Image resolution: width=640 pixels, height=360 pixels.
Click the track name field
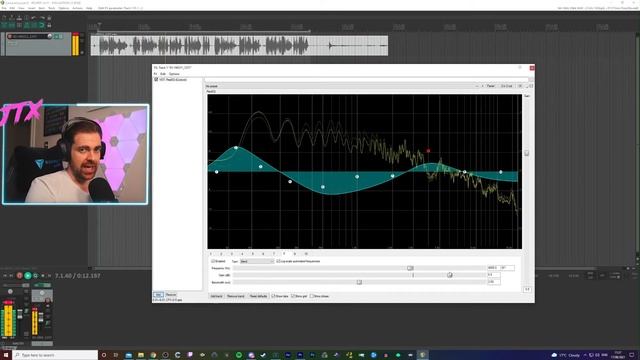(29, 36)
